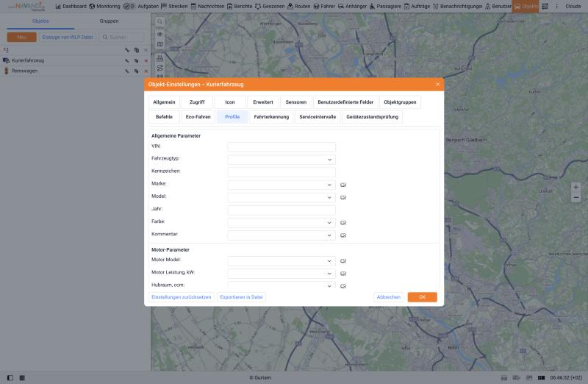Image resolution: width=588 pixels, height=384 pixels.
Task: Focus the Kennzeichen text field
Action: pos(282,172)
